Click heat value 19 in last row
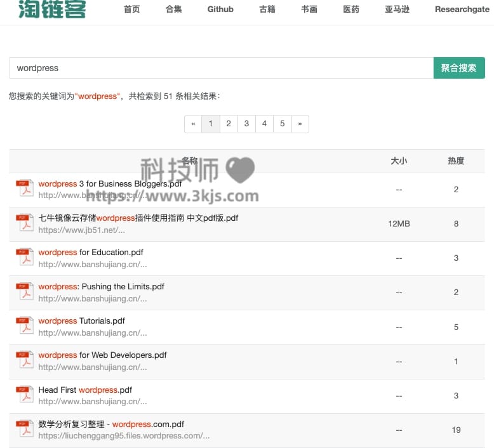494x448 pixels. [x=456, y=430]
